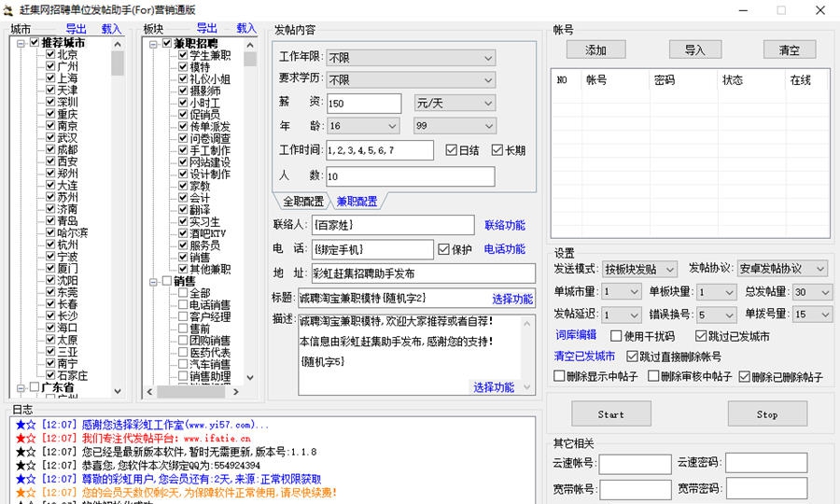Click the 添加 account button
The image size is (840, 504).
pyautogui.click(x=595, y=49)
